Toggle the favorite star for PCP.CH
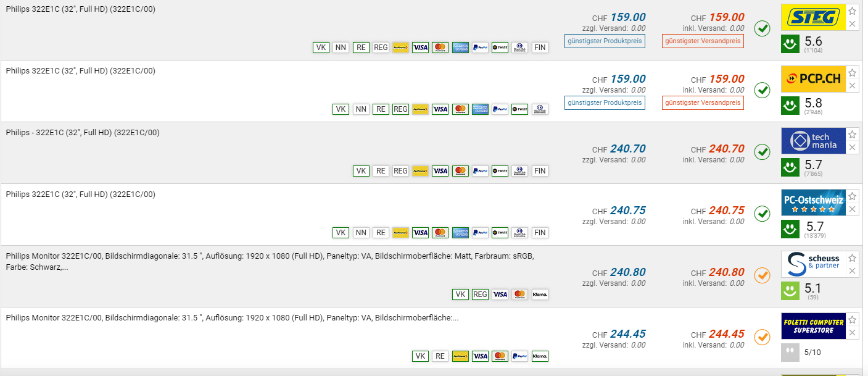868x376 pixels. 852,73
